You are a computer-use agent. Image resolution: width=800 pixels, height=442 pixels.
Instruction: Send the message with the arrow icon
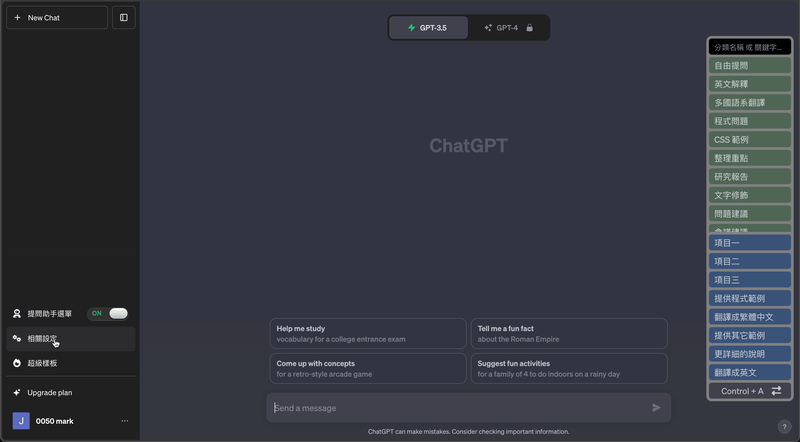click(656, 407)
